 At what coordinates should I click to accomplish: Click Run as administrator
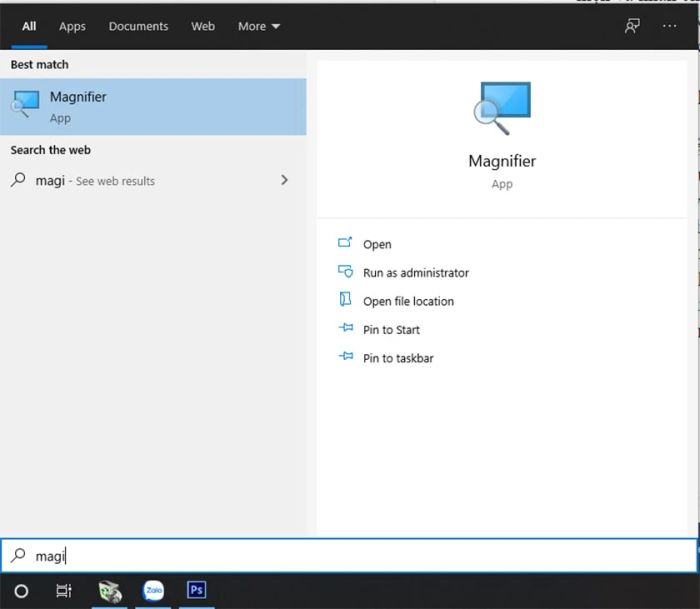tap(416, 273)
